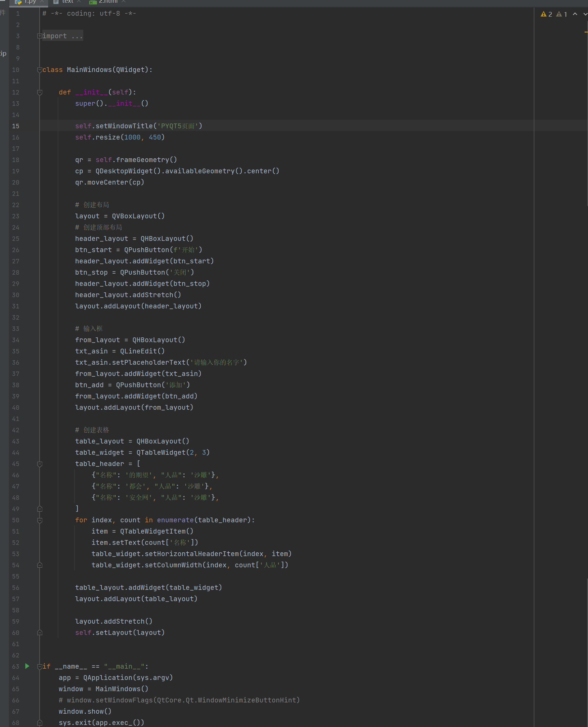Click 'header_layout = QHBoxLayout()' line

coord(134,239)
